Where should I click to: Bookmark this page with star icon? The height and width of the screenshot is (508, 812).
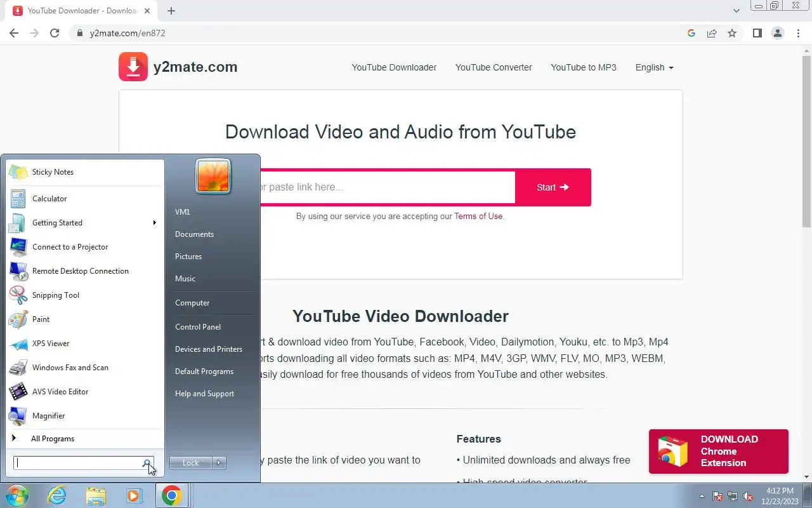click(732, 33)
